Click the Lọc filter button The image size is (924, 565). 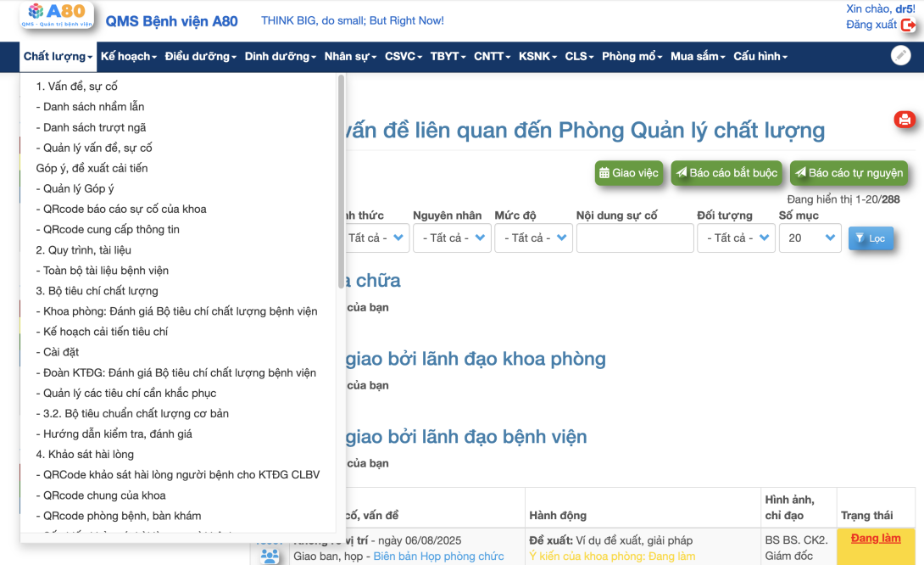coord(870,238)
